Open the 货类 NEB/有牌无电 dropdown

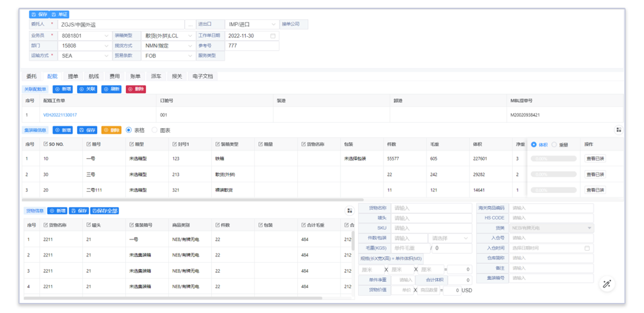pyautogui.click(x=551, y=228)
